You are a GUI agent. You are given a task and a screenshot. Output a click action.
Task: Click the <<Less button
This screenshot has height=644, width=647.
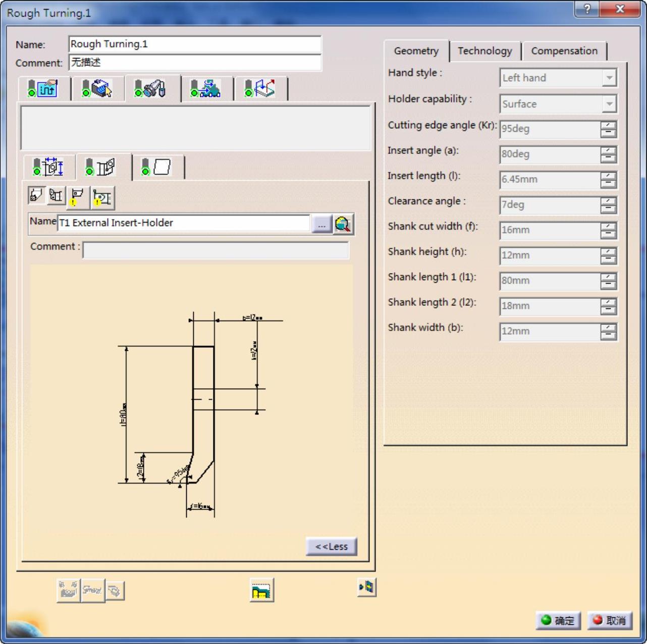pyautogui.click(x=331, y=547)
